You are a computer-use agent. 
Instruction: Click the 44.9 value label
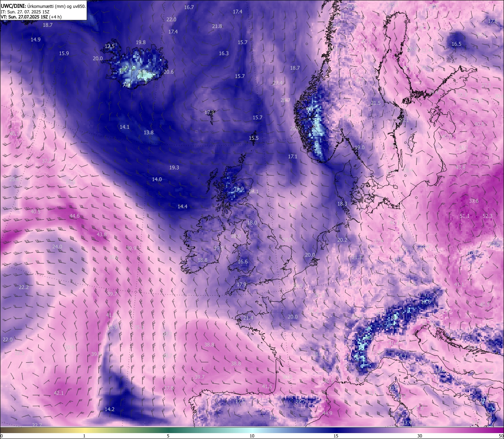coord(327,413)
